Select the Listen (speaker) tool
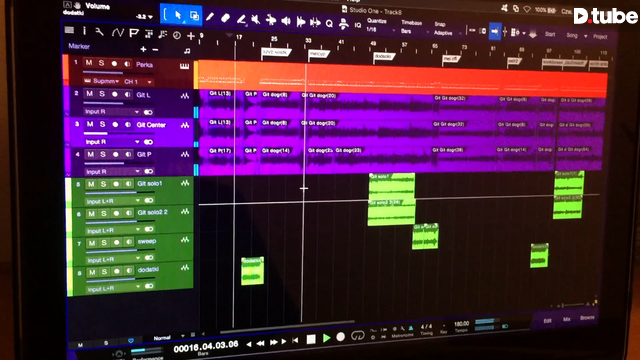The image size is (640, 360). pyautogui.click(x=286, y=21)
